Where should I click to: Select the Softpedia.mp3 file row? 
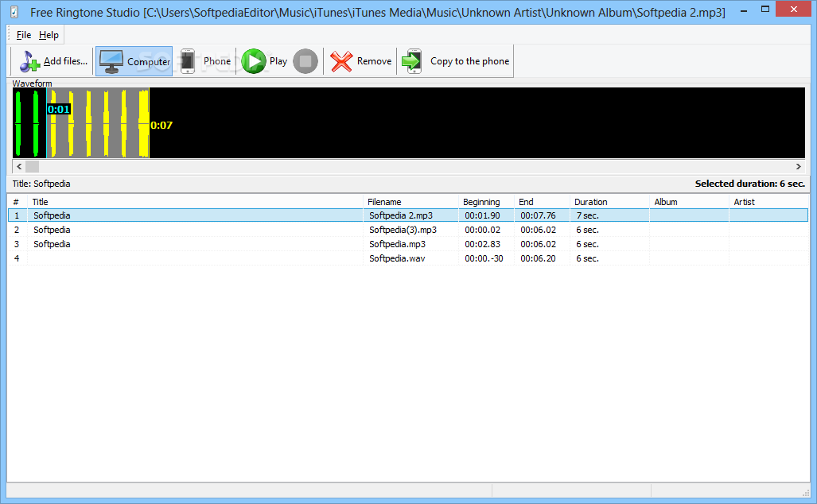pyautogui.click(x=408, y=244)
